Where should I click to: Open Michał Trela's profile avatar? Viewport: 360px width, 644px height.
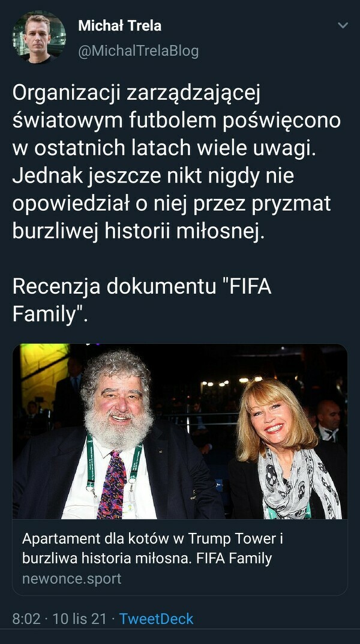pos(39,37)
